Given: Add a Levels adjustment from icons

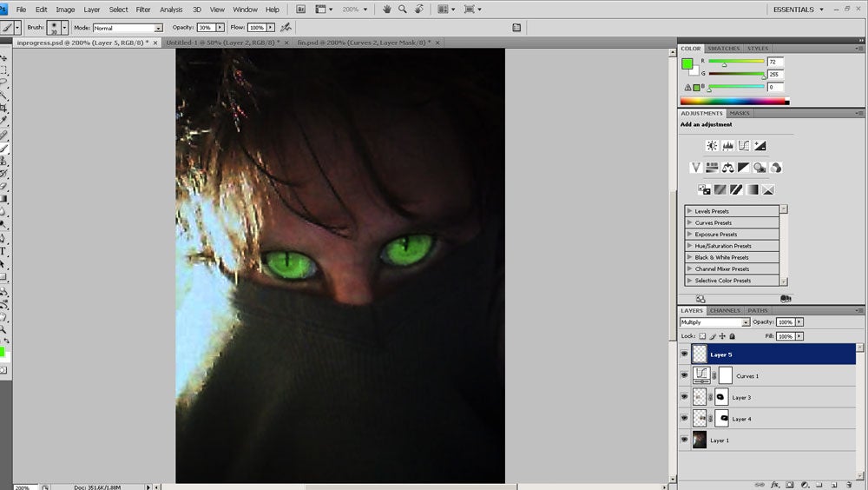Looking at the screenshot, I should click(727, 146).
